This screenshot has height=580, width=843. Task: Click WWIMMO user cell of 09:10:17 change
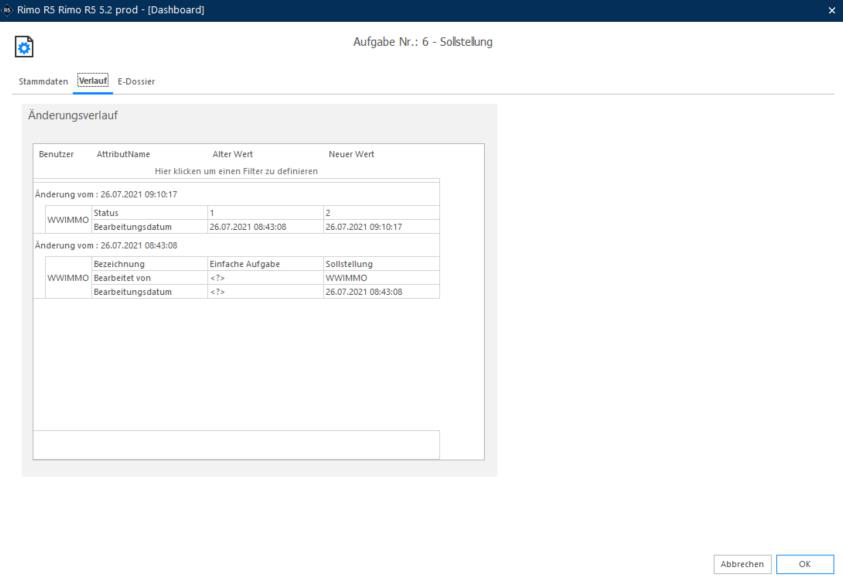click(68, 220)
